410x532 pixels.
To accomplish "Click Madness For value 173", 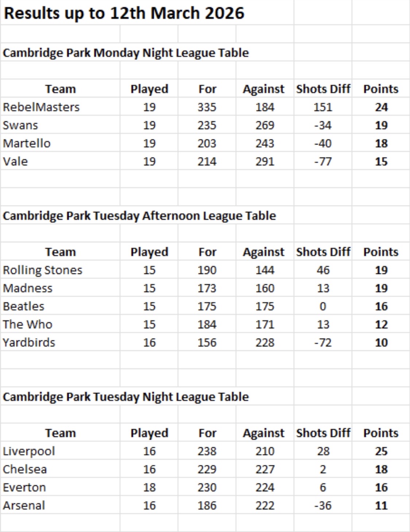I will (207, 288).
